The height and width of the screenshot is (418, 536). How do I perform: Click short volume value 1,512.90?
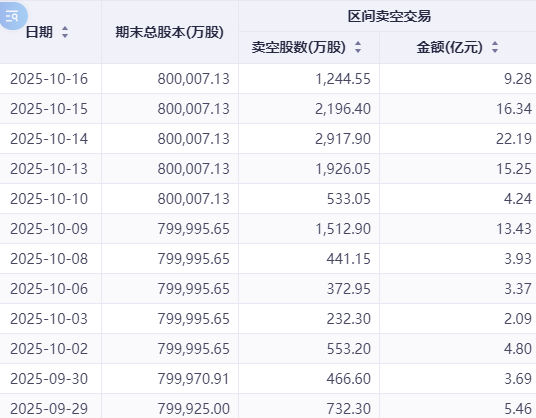pos(343,229)
